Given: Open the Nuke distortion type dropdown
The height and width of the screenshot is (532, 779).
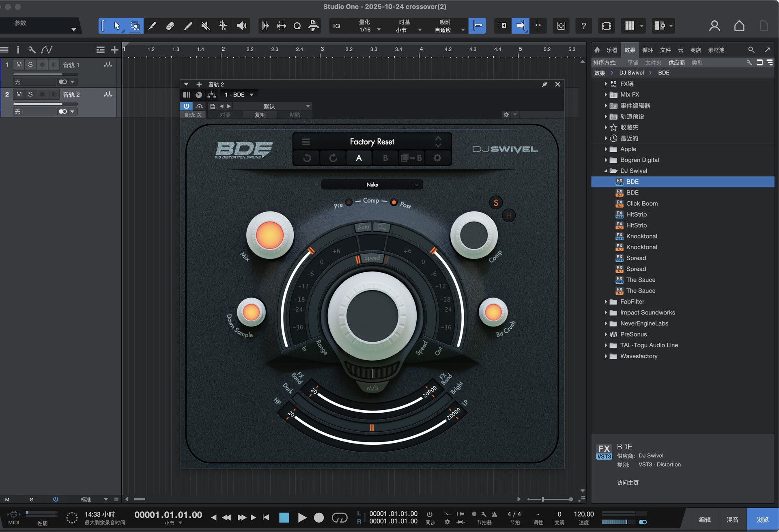Looking at the screenshot, I should click(x=372, y=185).
